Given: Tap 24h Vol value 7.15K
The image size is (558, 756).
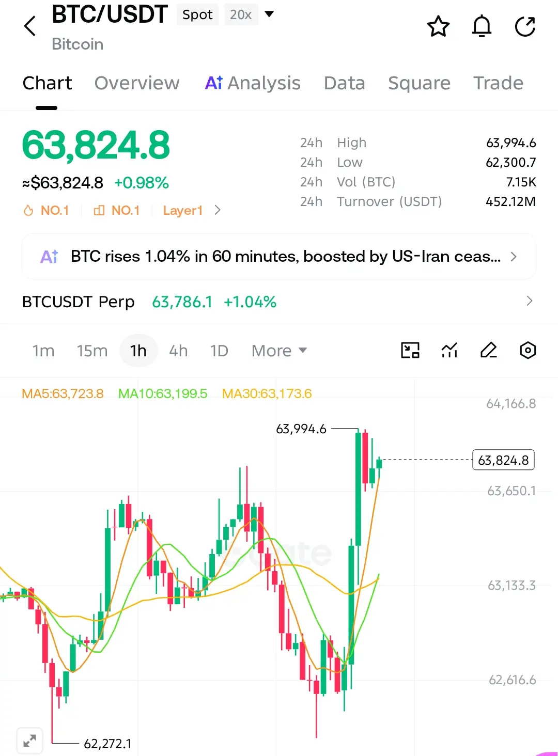Looking at the screenshot, I should (x=521, y=182).
